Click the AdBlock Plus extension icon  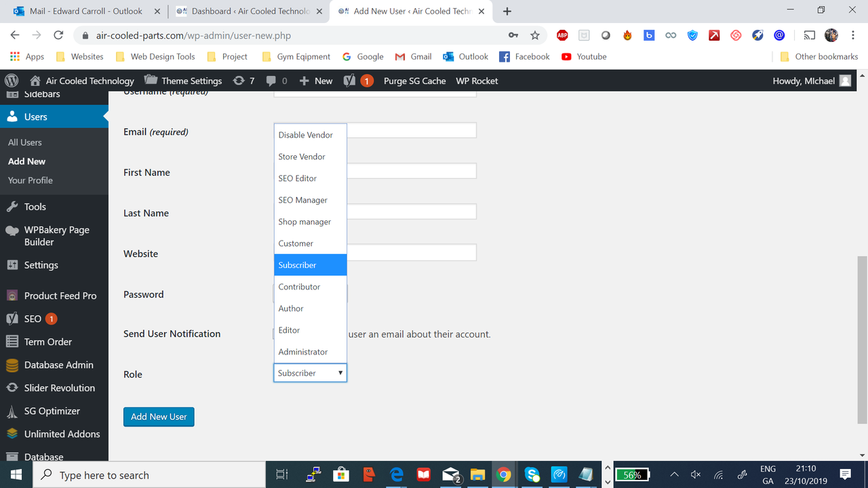point(562,35)
